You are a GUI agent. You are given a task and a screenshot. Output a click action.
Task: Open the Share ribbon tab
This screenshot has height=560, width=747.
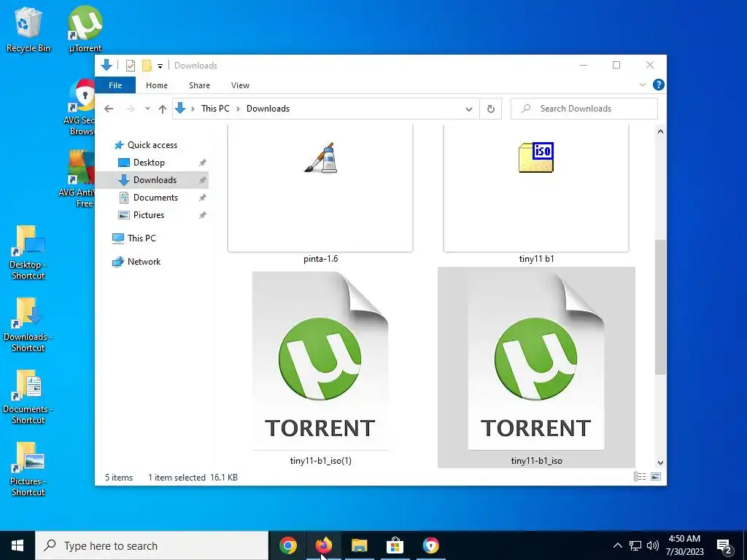[x=199, y=85]
